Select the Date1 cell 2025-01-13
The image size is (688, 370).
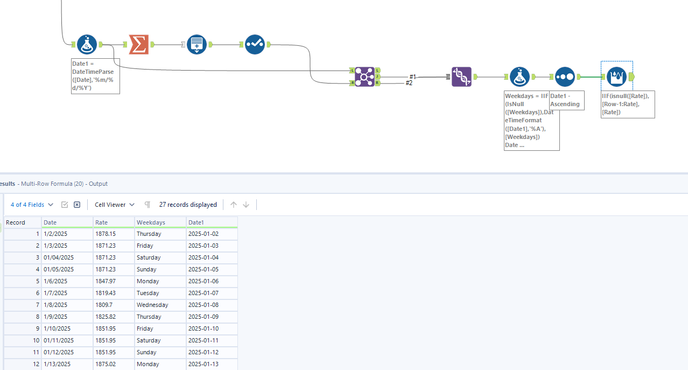(212, 364)
